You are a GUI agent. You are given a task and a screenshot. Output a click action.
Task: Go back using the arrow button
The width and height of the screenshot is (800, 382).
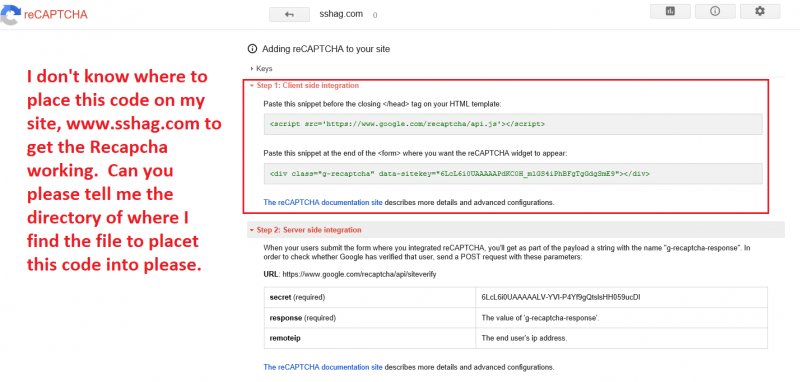289,15
